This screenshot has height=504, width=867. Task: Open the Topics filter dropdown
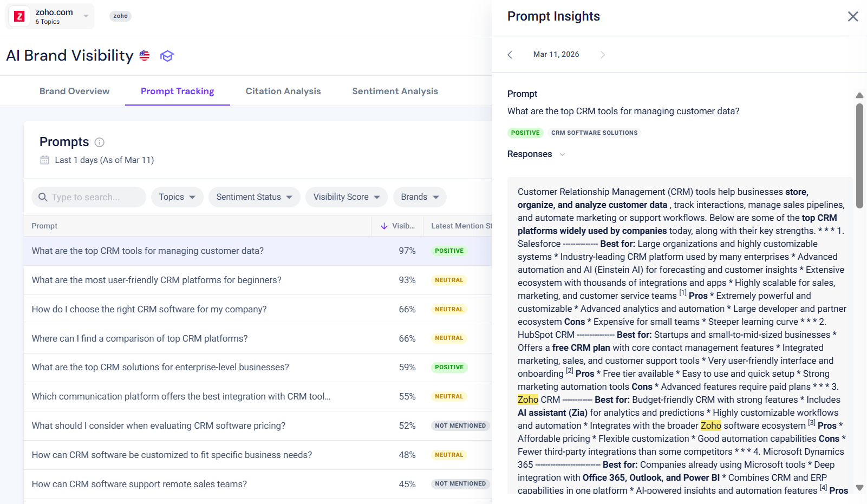[x=178, y=197]
